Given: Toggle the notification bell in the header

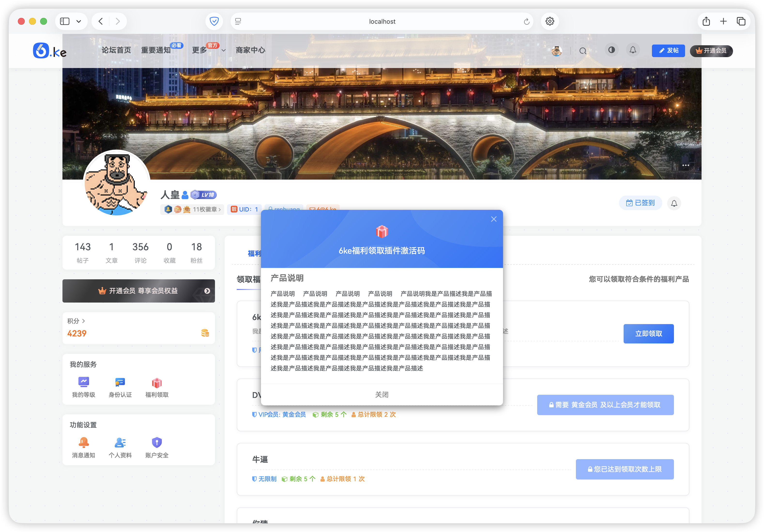Looking at the screenshot, I should click(633, 50).
